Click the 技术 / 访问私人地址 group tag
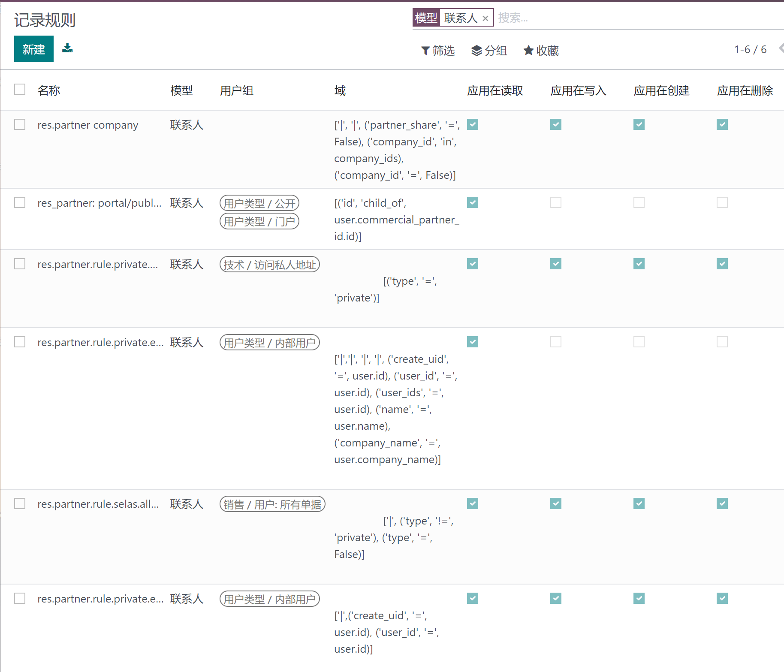The width and height of the screenshot is (784, 672). pyautogui.click(x=269, y=264)
